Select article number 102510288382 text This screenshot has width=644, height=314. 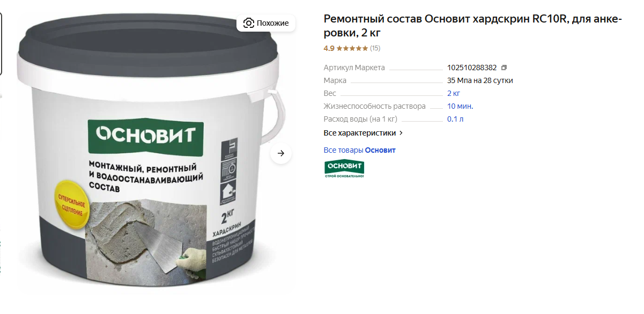(472, 68)
